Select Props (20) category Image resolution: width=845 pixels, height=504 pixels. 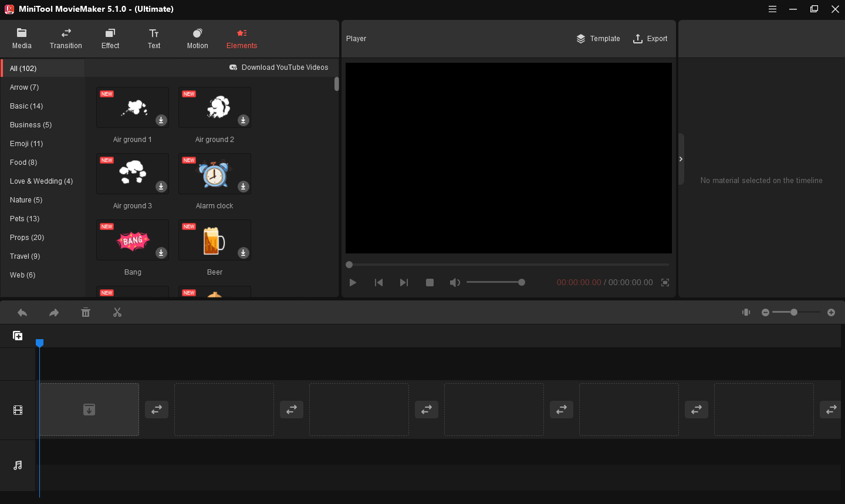[43, 238]
